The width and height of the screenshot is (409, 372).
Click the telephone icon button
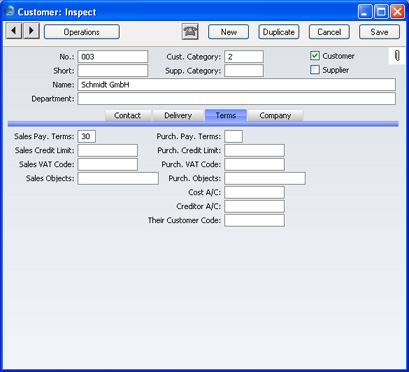tap(190, 32)
